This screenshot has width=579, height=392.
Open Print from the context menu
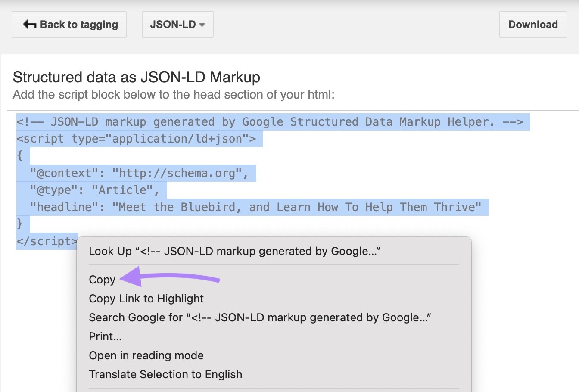pos(105,336)
